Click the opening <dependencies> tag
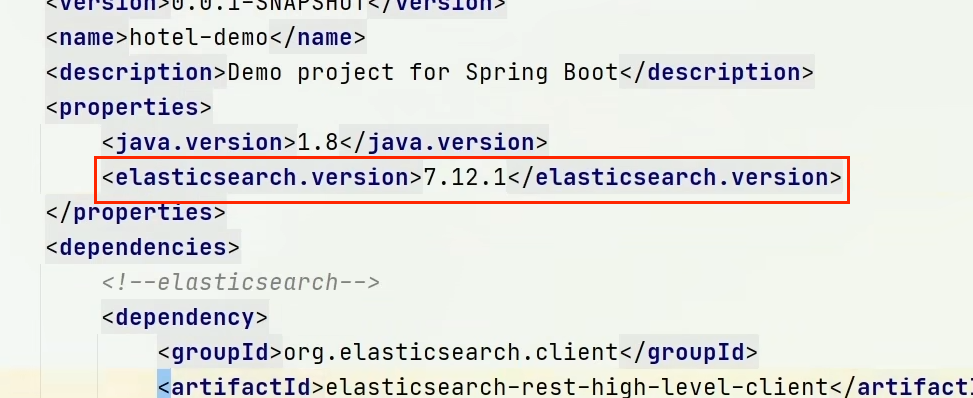 [143, 247]
